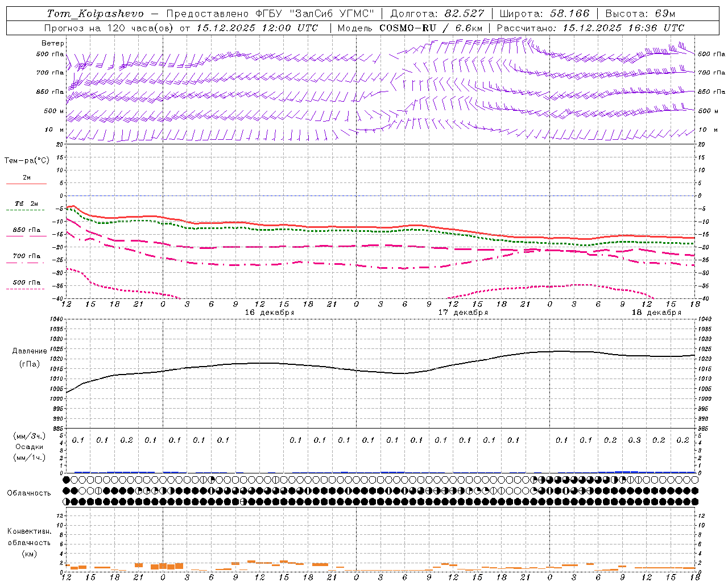The height and width of the screenshot is (582, 728).
Task: Click the "Конвективн." convective cloud label
Action: click(29, 531)
